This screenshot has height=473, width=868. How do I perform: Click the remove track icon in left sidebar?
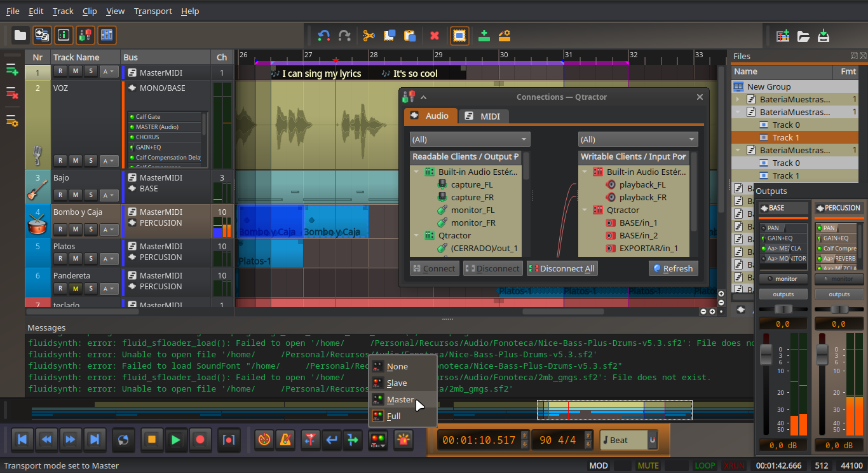[x=12, y=94]
